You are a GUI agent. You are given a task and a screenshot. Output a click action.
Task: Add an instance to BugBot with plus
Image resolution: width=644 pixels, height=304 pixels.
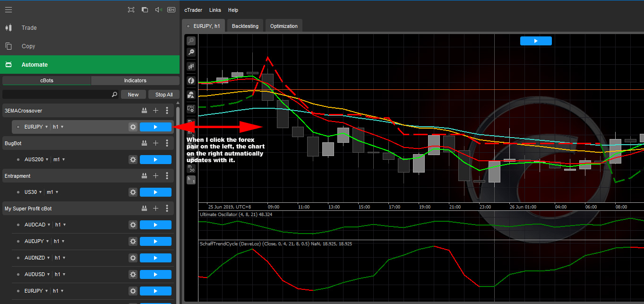[x=156, y=143]
